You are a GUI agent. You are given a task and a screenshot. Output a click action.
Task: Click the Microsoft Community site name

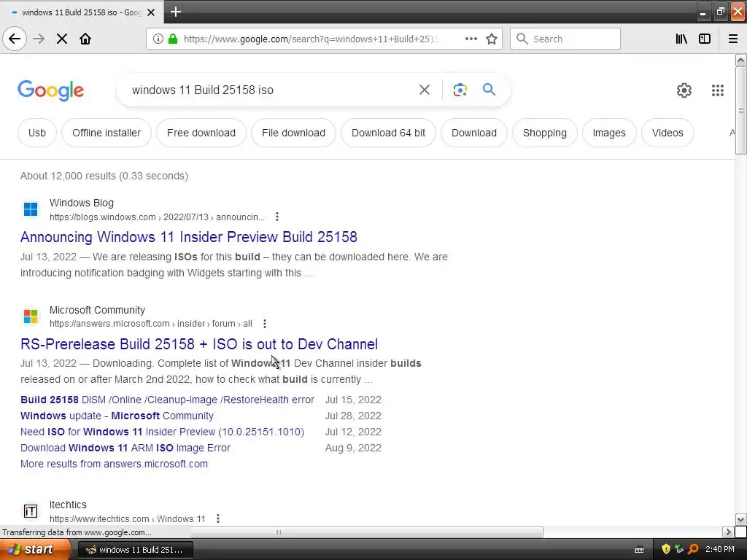pos(97,310)
